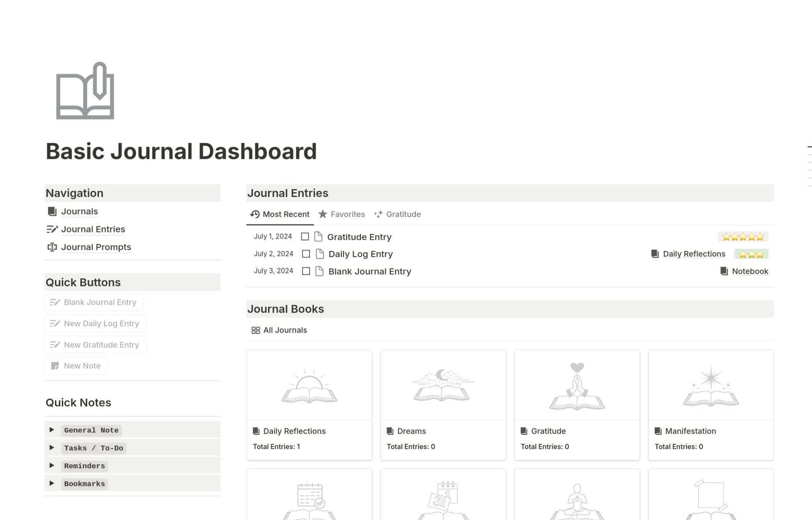
Task: Expand the General Note toggle
Action: (x=52, y=430)
